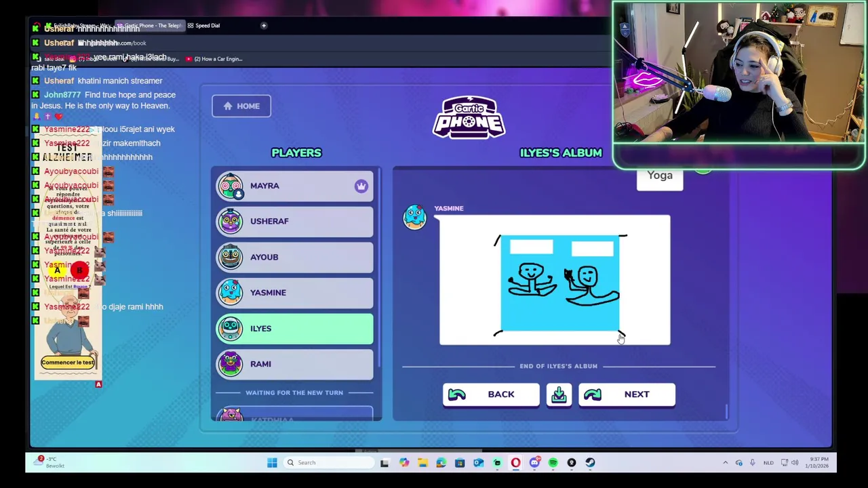Select the highlighted Ilyes player row

(294, 328)
